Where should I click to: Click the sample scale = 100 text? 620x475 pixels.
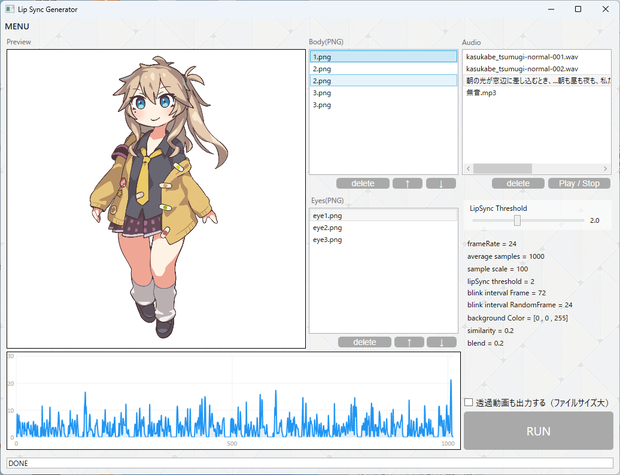(x=497, y=269)
